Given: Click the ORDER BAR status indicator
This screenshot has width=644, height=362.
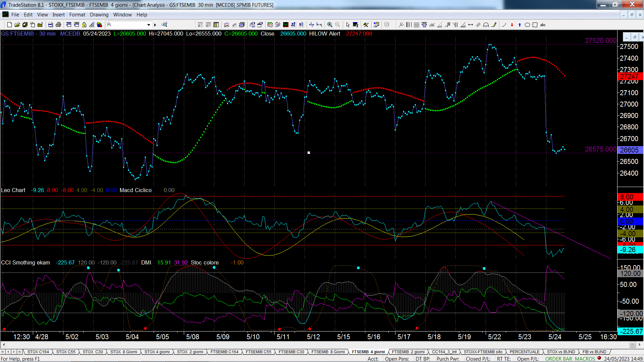Looking at the screenshot, I should [559, 359].
